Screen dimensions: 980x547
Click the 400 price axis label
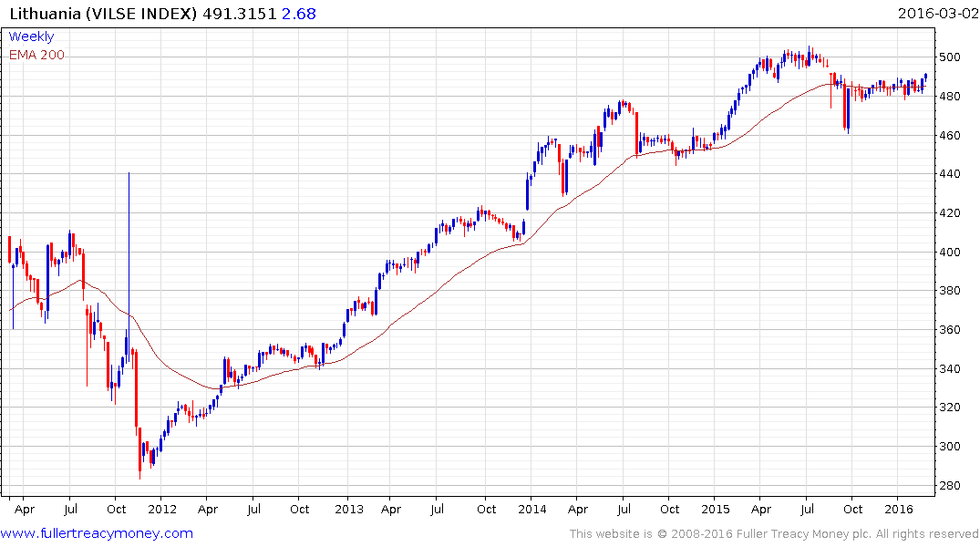949,252
